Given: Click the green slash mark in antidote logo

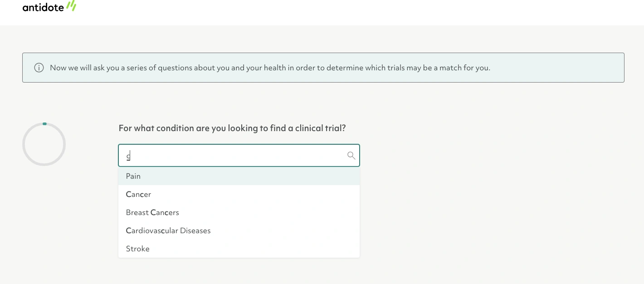Looking at the screenshot, I should [71, 5].
